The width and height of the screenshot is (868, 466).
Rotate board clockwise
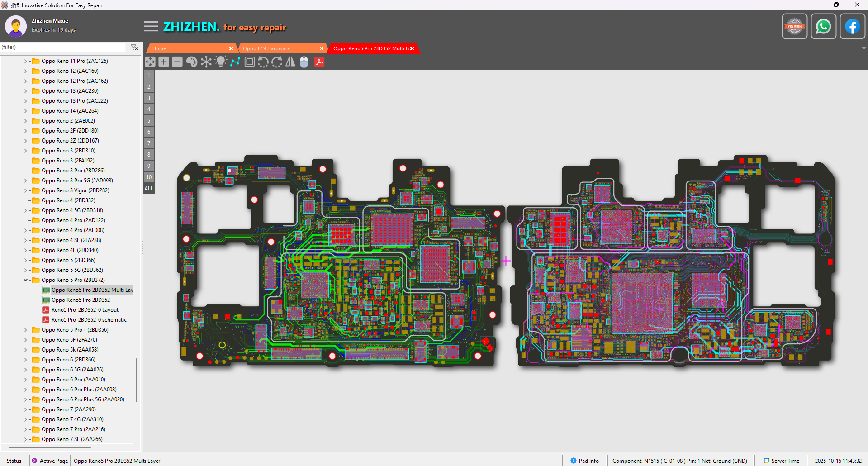[277, 62]
